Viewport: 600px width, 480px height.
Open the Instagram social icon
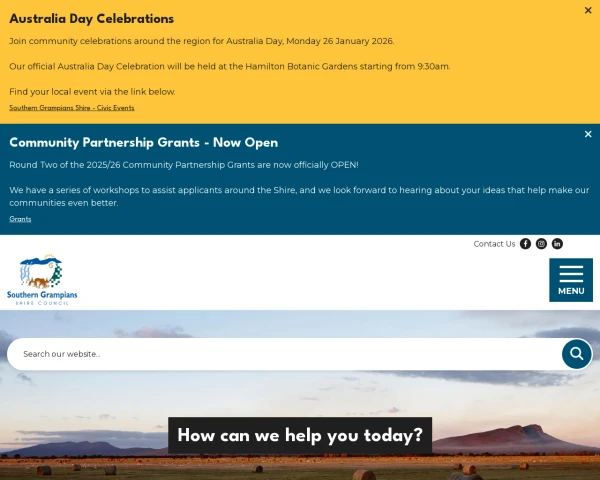(x=541, y=244)
